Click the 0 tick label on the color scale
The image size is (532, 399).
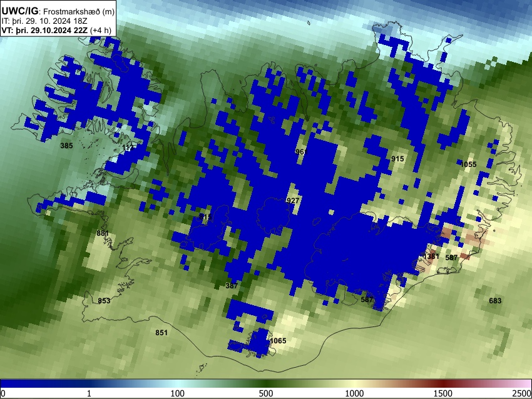click(x=3, y=393)
